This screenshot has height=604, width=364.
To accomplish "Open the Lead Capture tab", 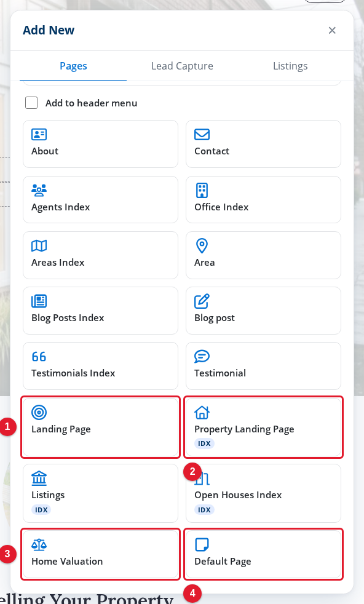I will [182, 66].
